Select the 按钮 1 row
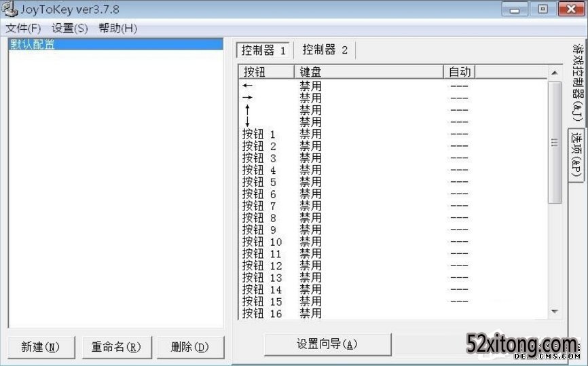 (x=393, y=134)
